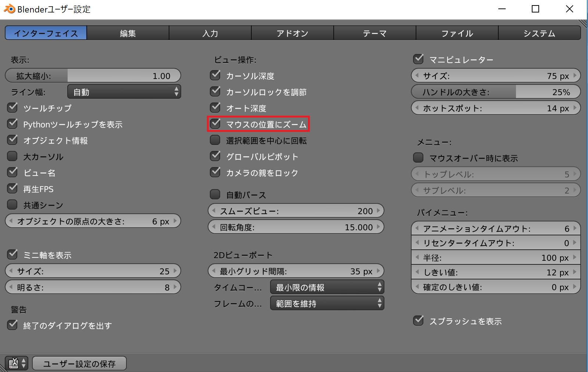Minimize the Blenderユーザー設定 window
The image size is (588, 372).
(502, 9)
